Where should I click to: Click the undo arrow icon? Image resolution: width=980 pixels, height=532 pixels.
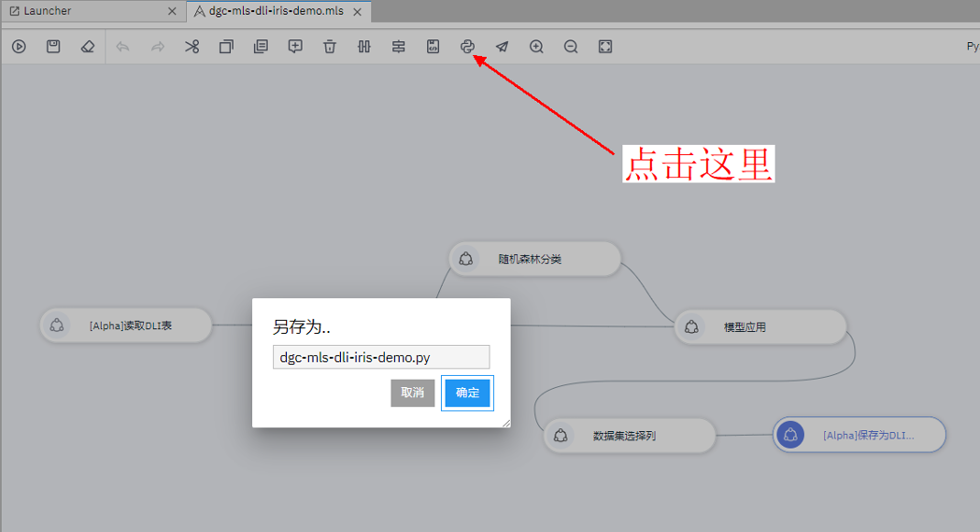point(122,46)
